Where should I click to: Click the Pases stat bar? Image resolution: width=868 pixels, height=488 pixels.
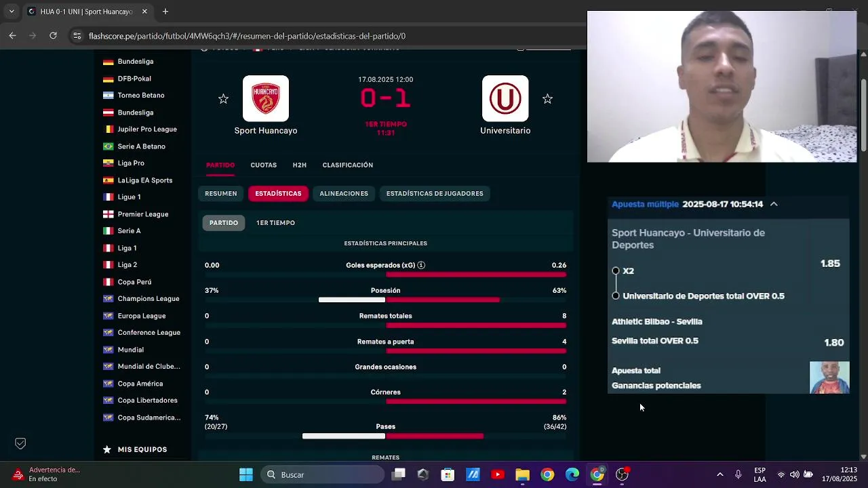pyautogui.click(x=385, y=436)
